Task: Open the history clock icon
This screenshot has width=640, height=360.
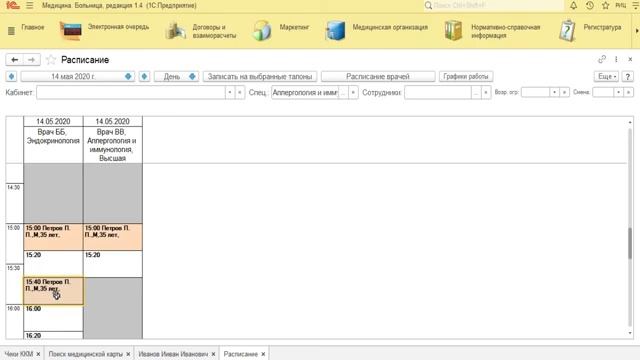Action: click(x=589, y=6)
